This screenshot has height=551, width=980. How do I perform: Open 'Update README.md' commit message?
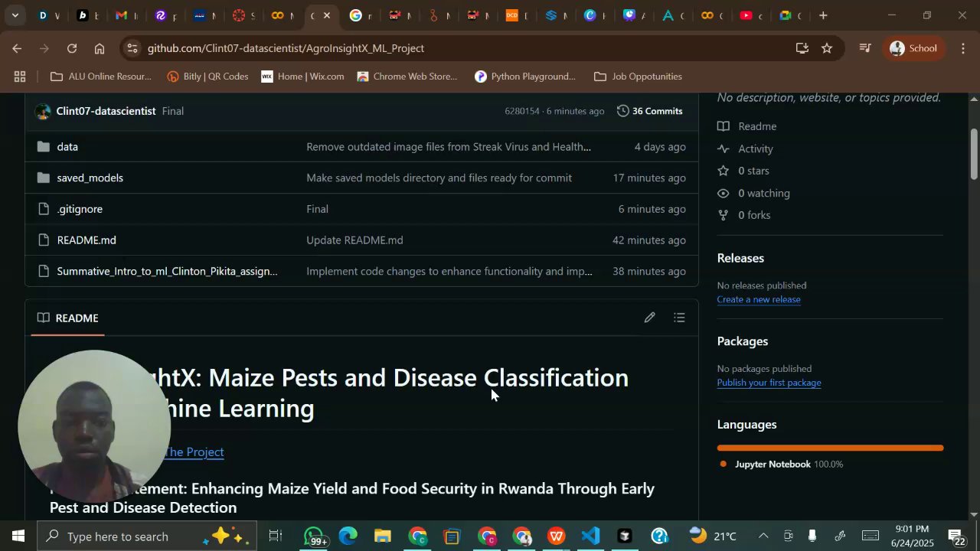click(354, 240)
